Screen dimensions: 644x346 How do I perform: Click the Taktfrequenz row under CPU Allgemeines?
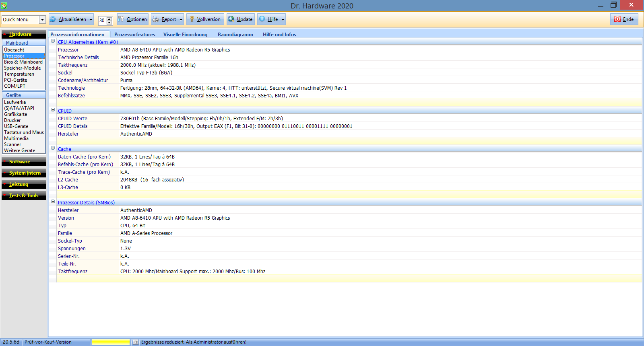[x=349, y=65]
